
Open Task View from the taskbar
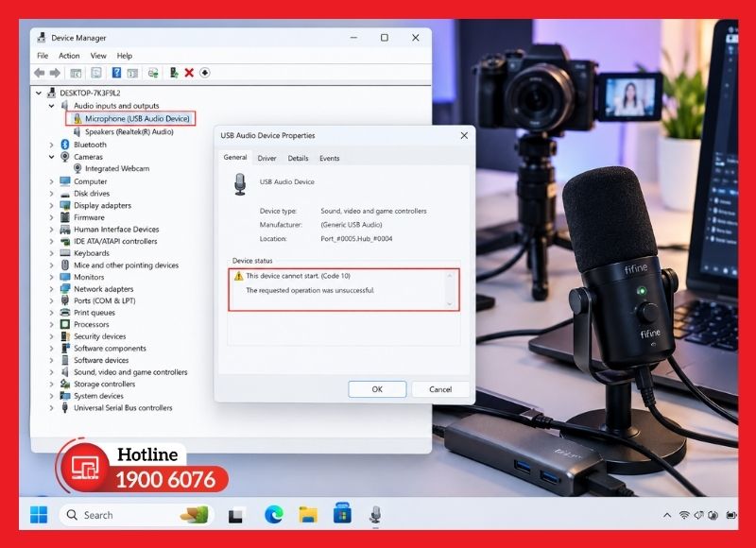235,515
